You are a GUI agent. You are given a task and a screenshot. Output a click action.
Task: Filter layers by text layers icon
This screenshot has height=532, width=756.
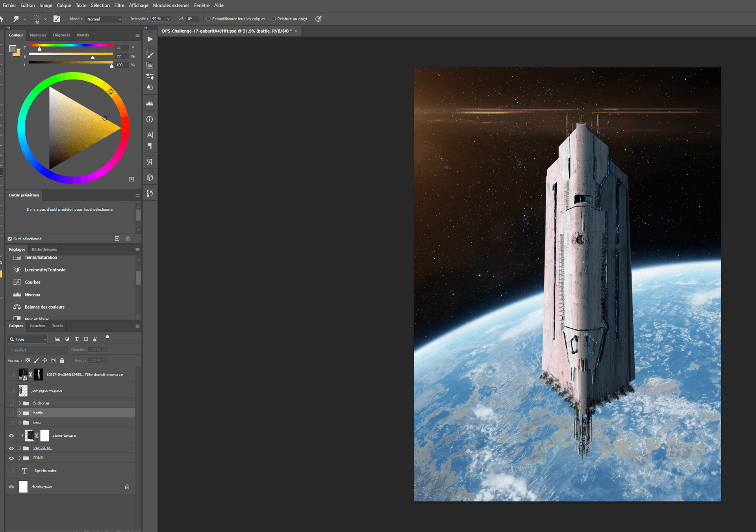click(77, 339)
